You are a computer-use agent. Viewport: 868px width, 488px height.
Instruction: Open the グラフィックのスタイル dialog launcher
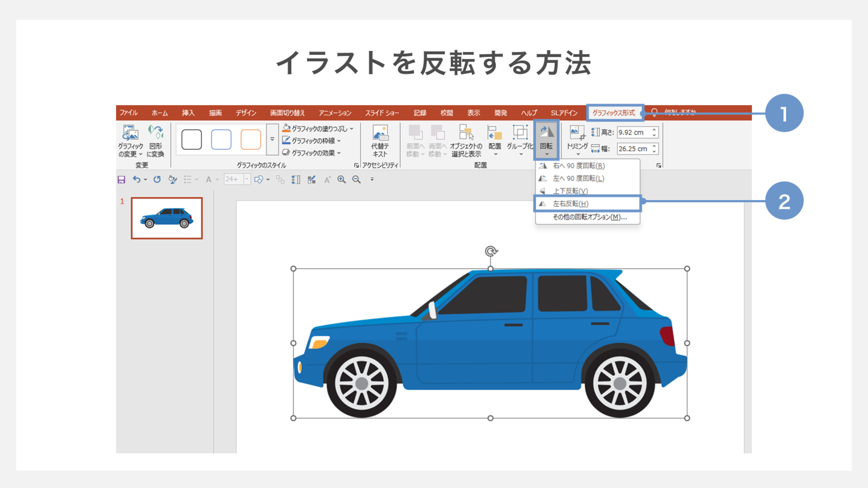356,165
